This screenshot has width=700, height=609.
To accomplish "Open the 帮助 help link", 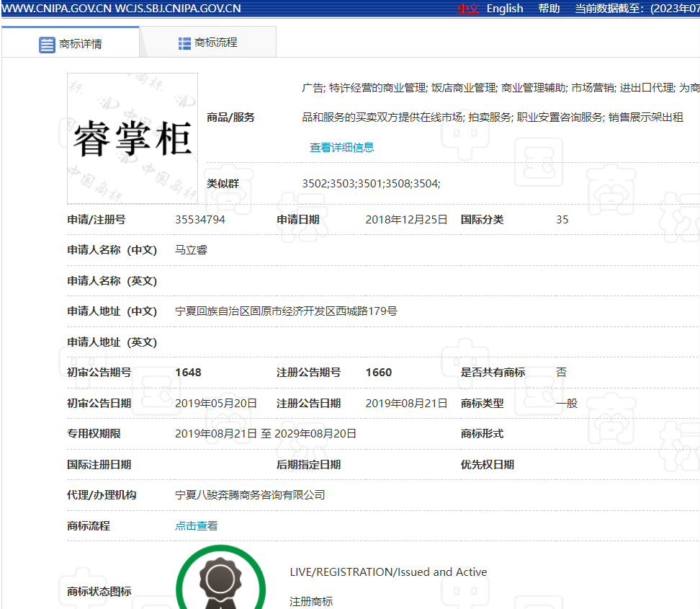I will [549, 9].
